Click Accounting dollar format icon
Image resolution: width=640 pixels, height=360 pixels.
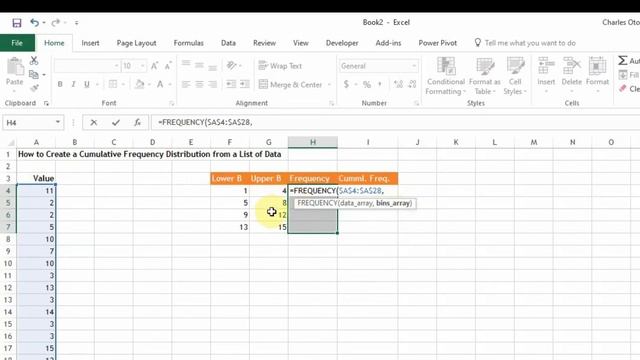[x=347, y=84]
